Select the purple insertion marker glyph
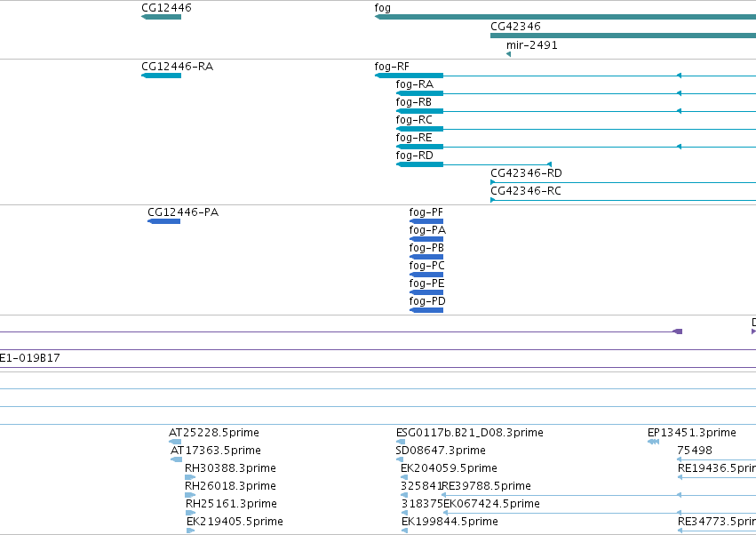 tap(678, 331)
